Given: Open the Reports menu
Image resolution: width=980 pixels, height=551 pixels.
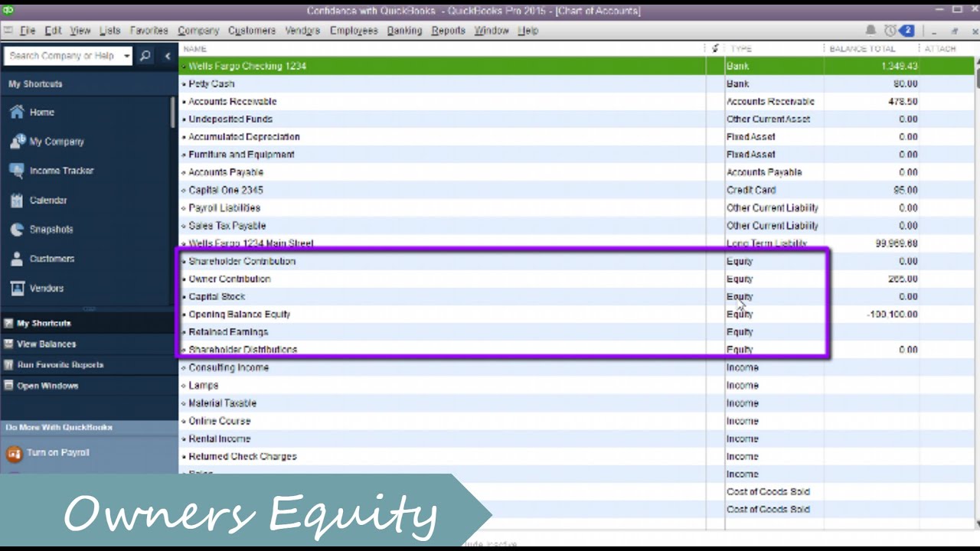Looking at the screenshot, I should 448,31.
